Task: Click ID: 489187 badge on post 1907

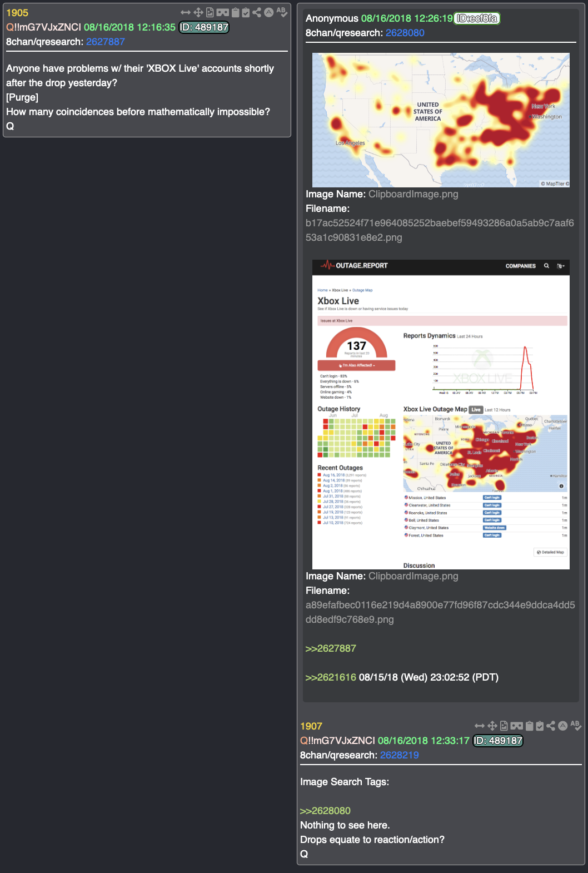Action: (x=498, y=741)
